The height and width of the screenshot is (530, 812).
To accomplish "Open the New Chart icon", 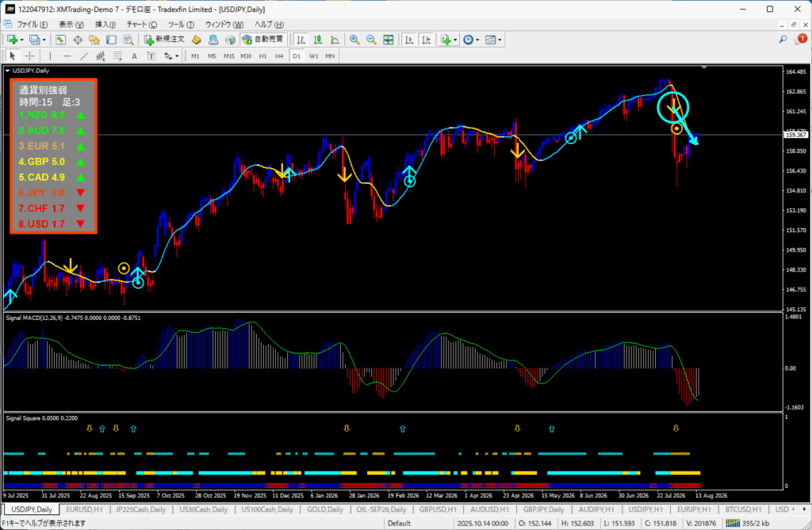I will point(11,40).
